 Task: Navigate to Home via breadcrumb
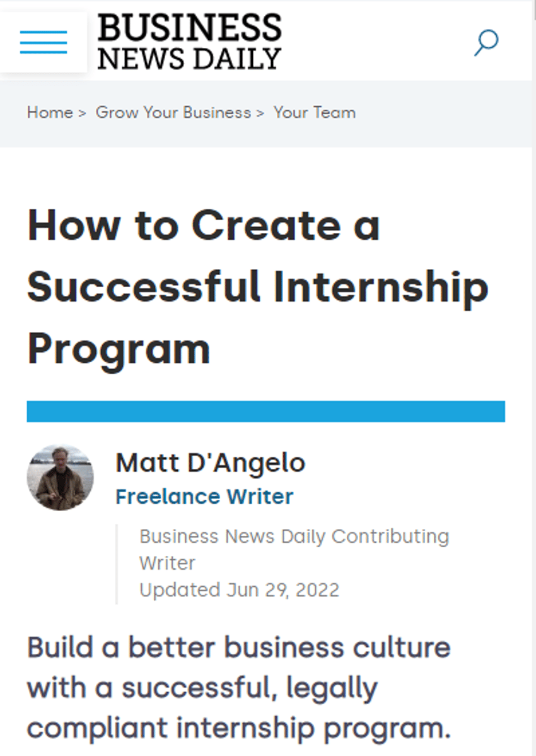49,112
